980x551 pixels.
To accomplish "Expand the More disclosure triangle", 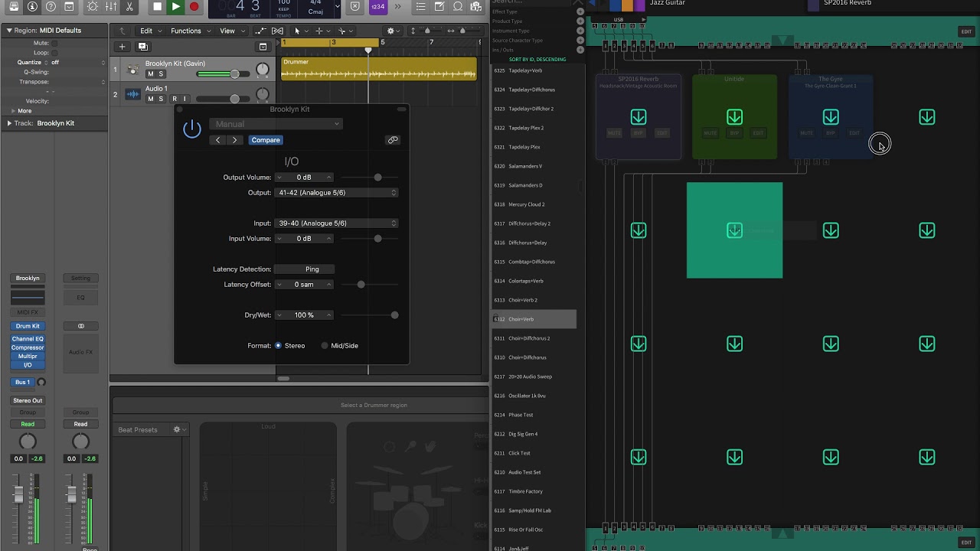I will coord(11,111).
